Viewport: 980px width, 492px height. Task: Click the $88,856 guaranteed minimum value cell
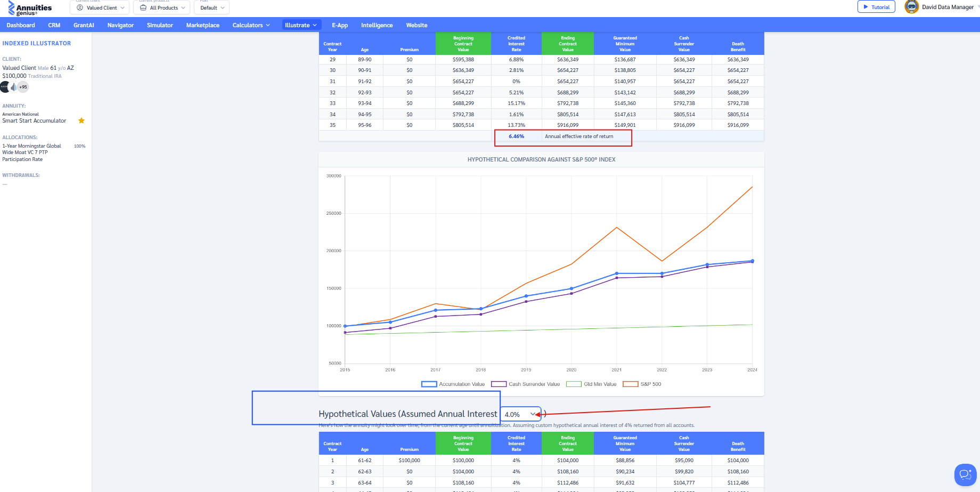[625, 461]
